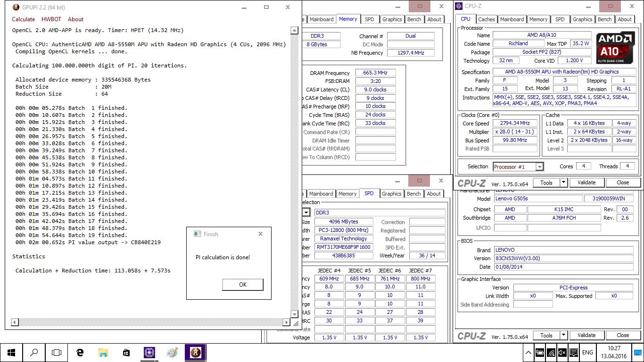Viewport: 644px width, 362px height.
Task: Open About tab in the SPD CPU-Z window
Action: coord(434,194)
